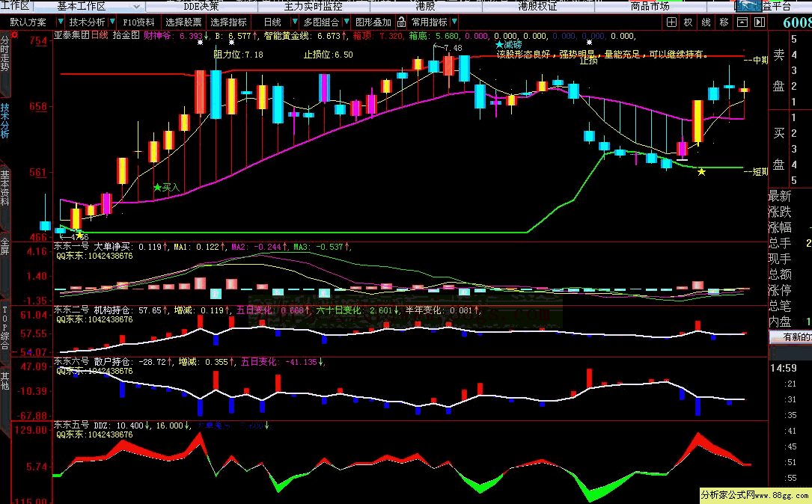Viewport: 812px width, 504px height.
Task: Click the 东东一号 大单净买 indicator label
Action: click(x=92, y=246)
